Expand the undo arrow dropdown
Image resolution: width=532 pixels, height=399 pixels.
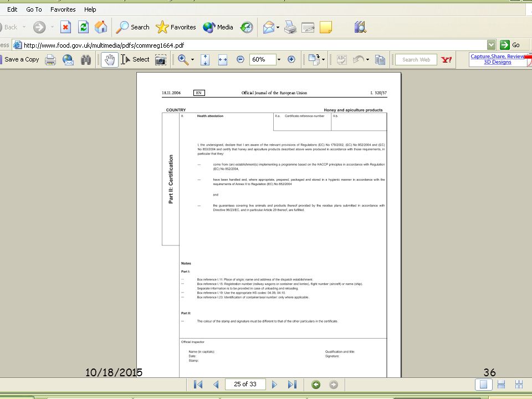[368, 60]
